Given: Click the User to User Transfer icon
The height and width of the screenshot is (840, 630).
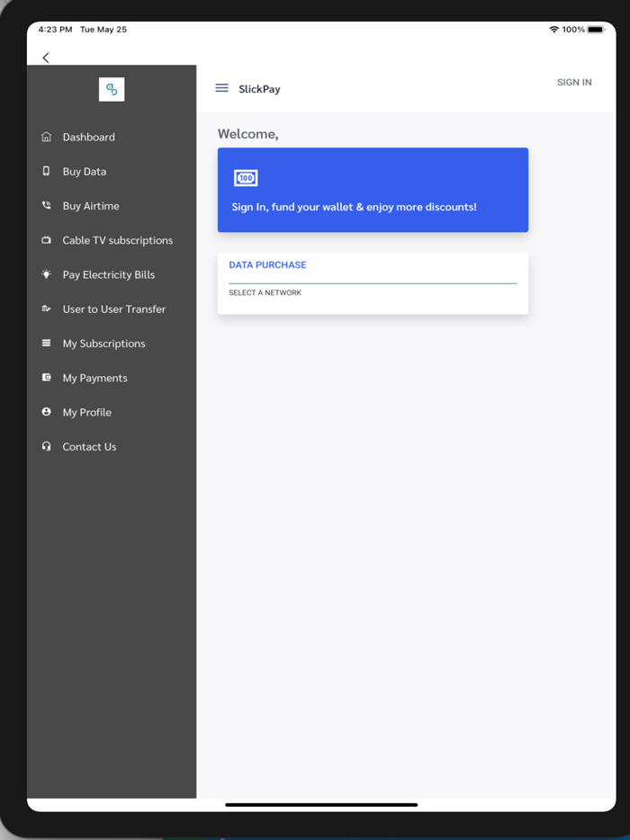Looking at the screenshot, I should (x=46, y=308).
